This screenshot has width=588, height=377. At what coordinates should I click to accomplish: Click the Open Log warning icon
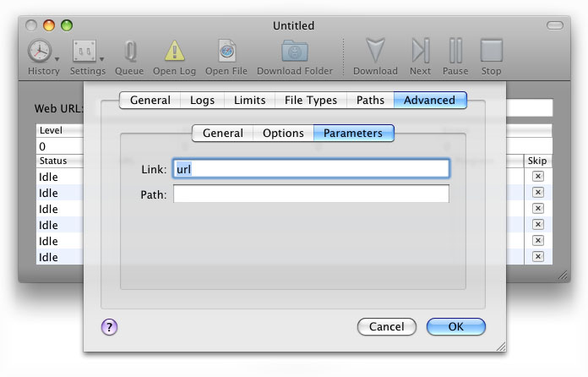pyautogui.click(x=174, y=51)
